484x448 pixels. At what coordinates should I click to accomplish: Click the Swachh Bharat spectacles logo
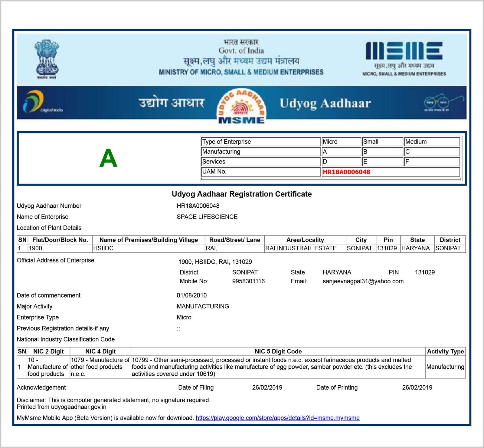pos(443,104)
